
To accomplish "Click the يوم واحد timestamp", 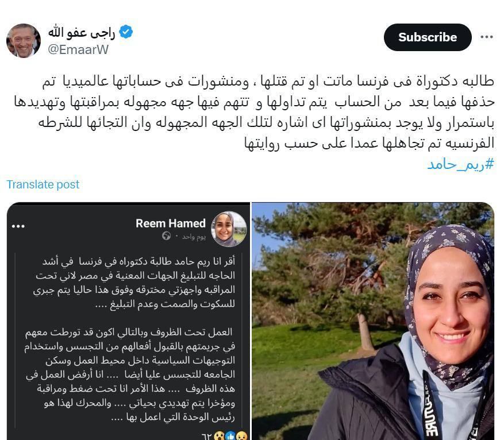I will [194, 237].
